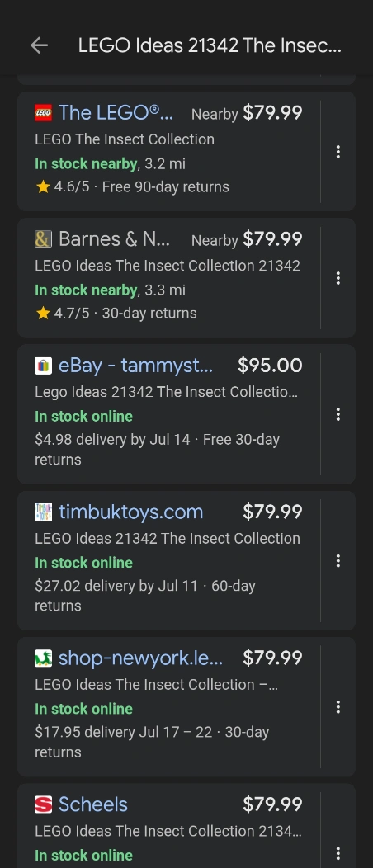The height and width of the screenshot is (868, 373).
Task: Open more options for timbuktoys.com listing
Action: click(338, 561)
